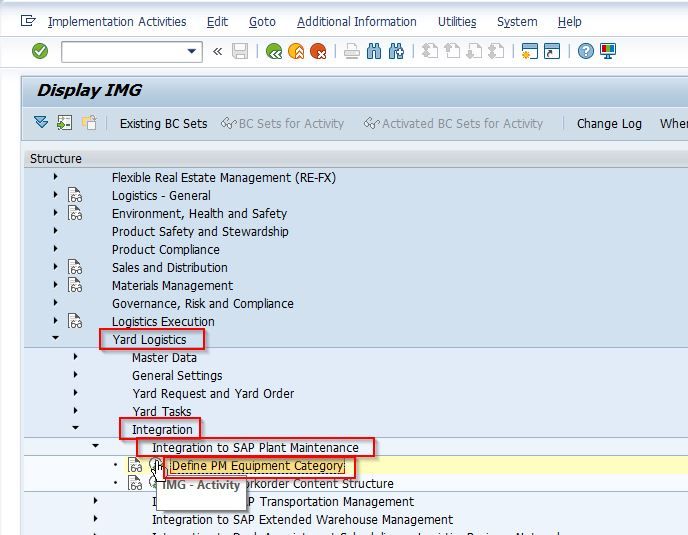This screenshot has height=535, width=688.
Task: Select Integration to SAP Extended Warehouse Management
Action: pos(302,520)
